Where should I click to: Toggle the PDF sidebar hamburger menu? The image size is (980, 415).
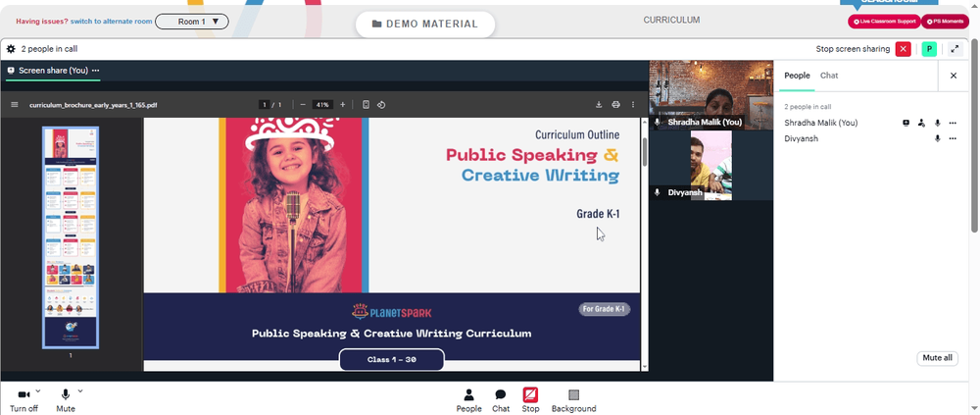[x=15, y=105]
